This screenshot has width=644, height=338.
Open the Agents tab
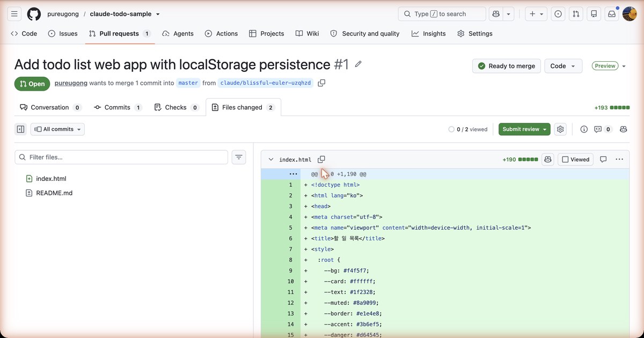pyautogui.click(x=178, y=33)
